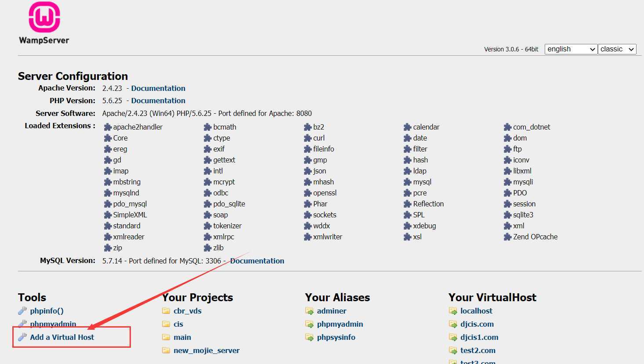Open the english language dropdown
This screenshot has width=644, height=364.
click(571, 49)
